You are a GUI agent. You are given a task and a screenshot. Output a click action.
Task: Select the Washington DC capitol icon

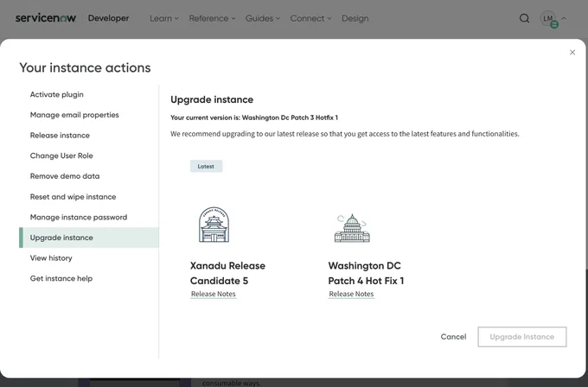pos(352,228)
